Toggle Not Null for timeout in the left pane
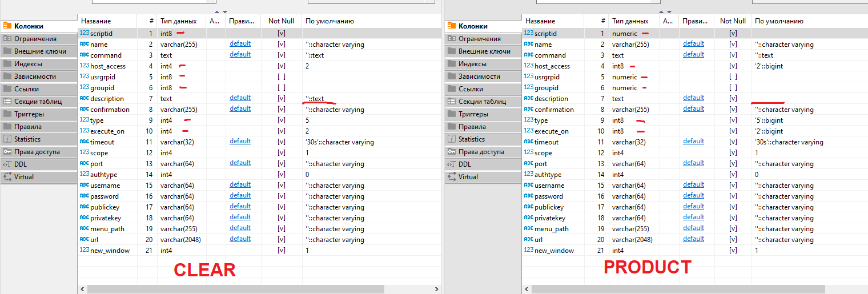The image size is (868, 294). [282, 142]
